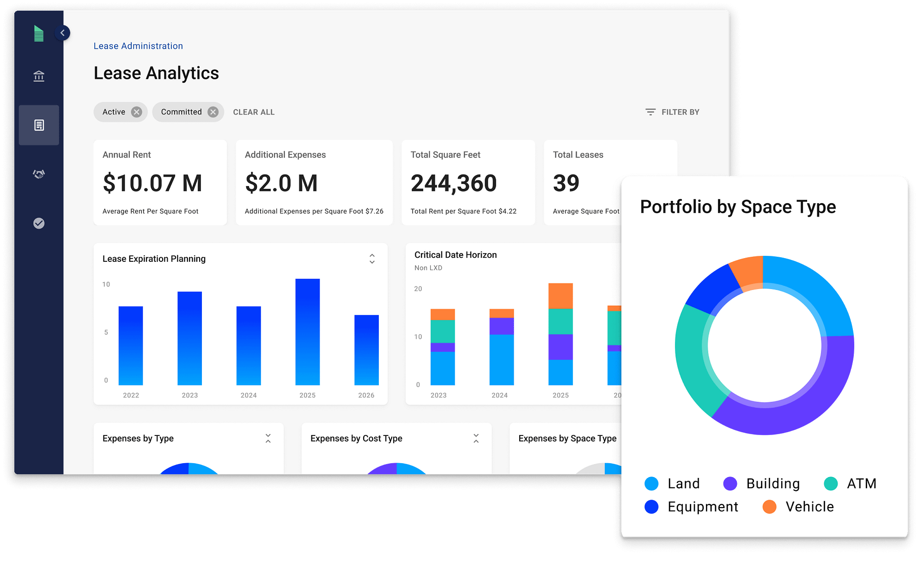The image size is (924, 562).
Task: Click the handshake icon in the sidebar
Action: 39,174
